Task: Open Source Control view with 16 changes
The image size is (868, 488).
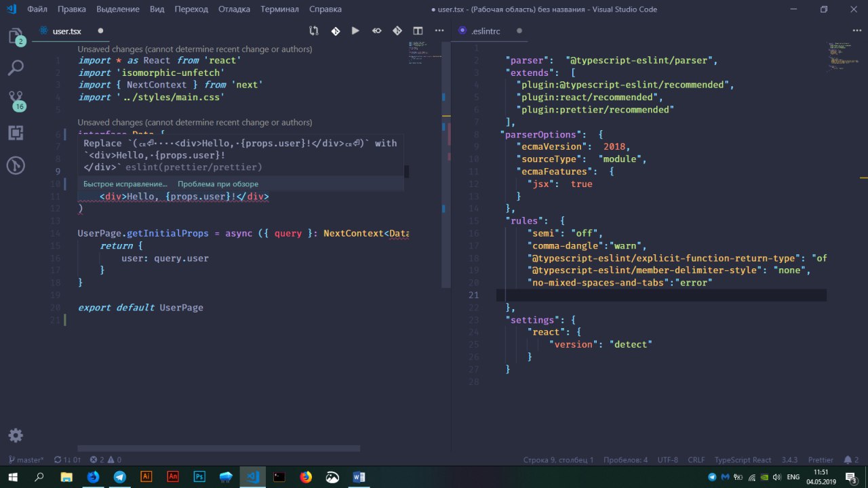Action: coord(16,100)
